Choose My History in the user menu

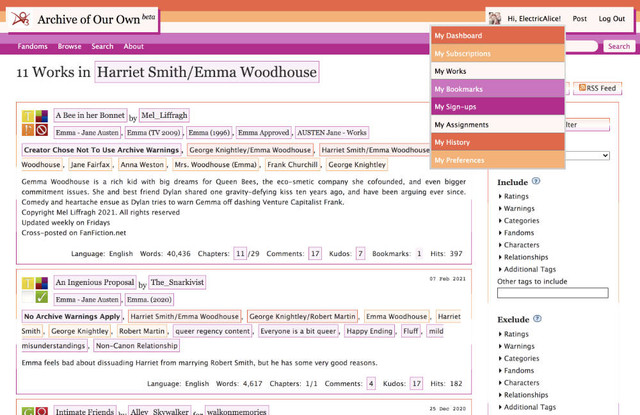[498, 142]
